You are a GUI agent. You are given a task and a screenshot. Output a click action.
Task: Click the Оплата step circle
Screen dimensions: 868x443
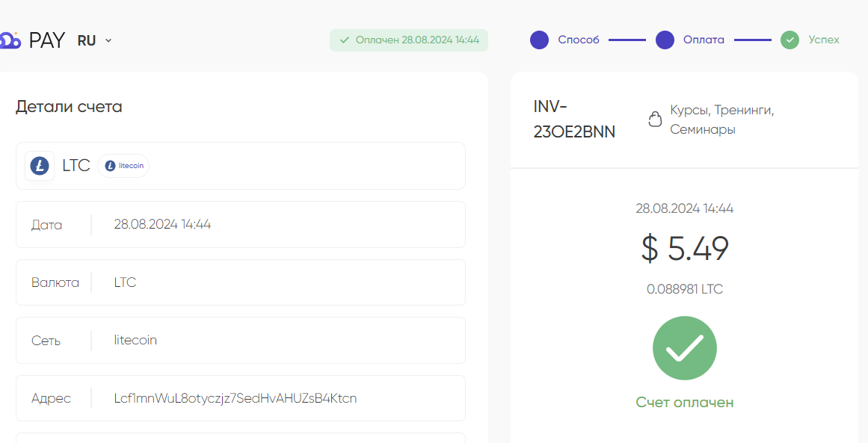point(665,40)
